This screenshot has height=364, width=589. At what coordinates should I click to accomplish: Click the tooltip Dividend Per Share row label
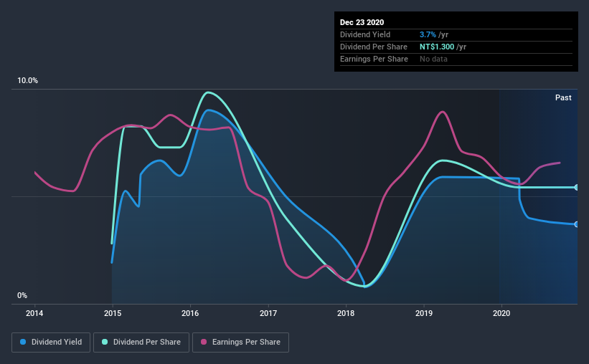click(373, 47)
